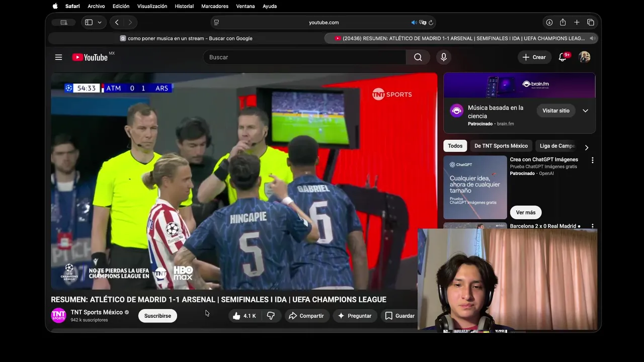Click the Buscar search field
The height and width of the screenshot is (362, 644).
tap(304, 57)
